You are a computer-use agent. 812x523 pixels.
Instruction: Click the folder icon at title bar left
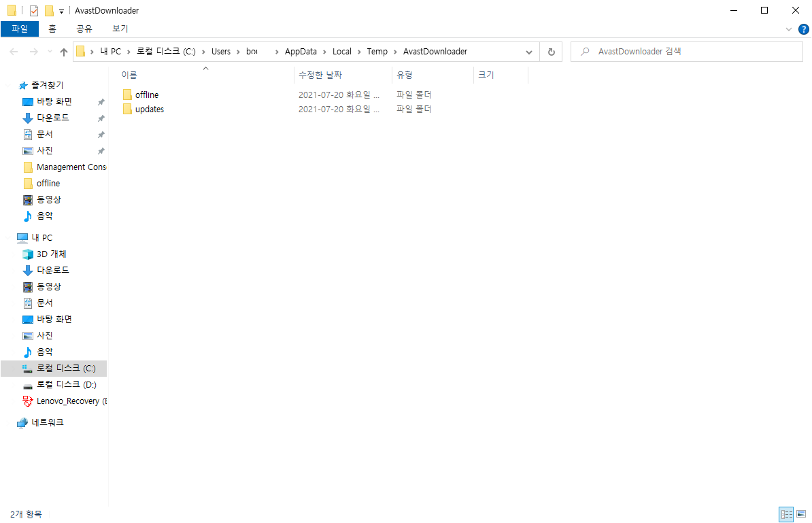tap(12, 10)
